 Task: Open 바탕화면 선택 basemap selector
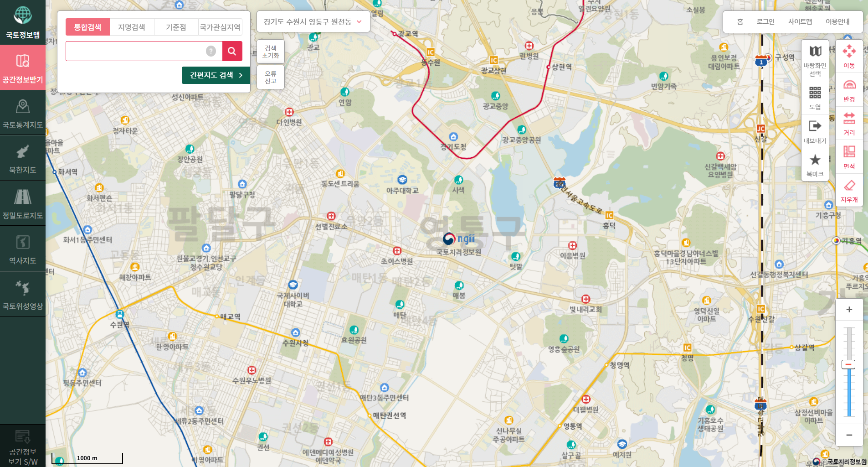815,61
